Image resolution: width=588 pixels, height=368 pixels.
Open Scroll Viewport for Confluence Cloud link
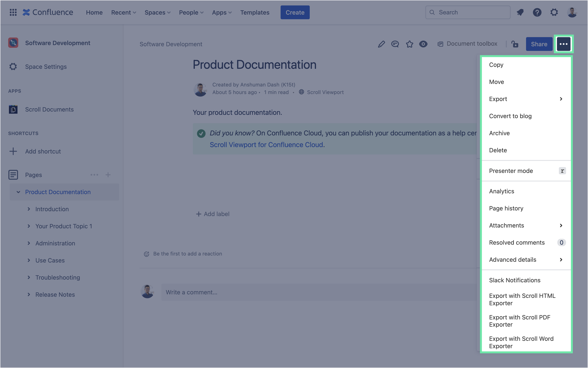point(266,145)
